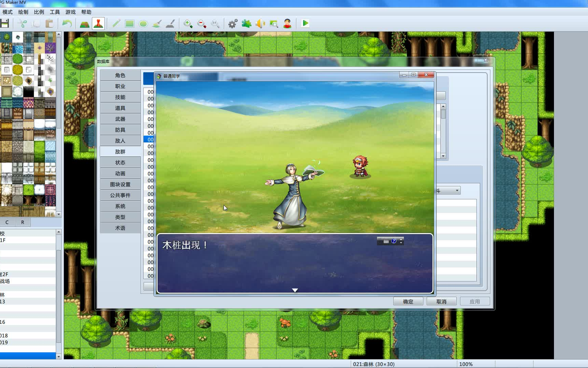Switch to the 敌人 database tab
Image resolution: width=588 pixels, height=368 pixels.
click(120, 140)
